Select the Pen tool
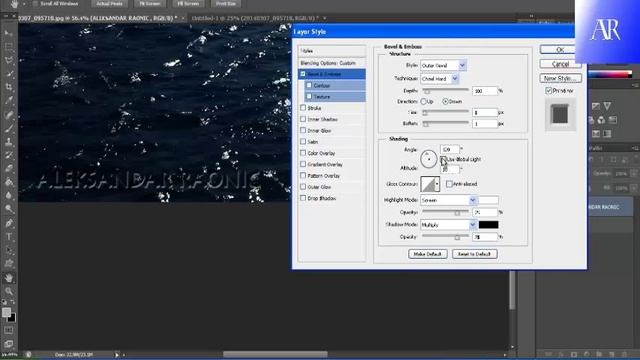The image size is (640, 360). coord(9,223)
